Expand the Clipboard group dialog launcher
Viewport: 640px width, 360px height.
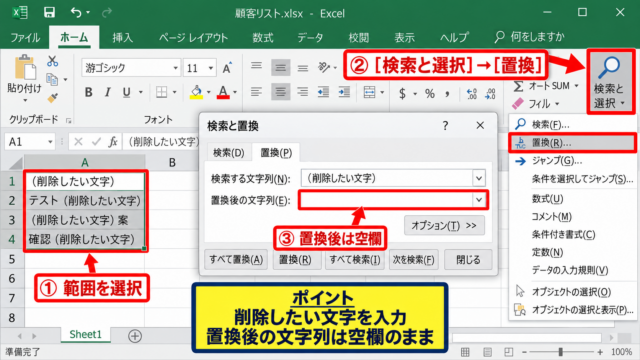coord(69,120)
